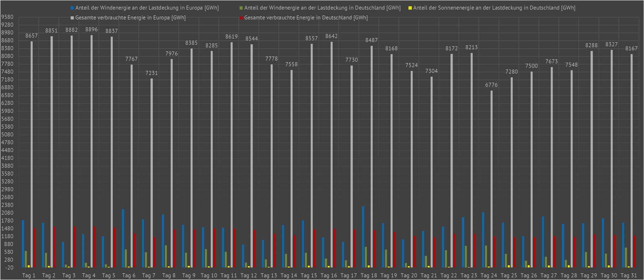This screenshot has height=280, width=644.
Task: Select the red bar for Tag 10
Action: click(x=214, y=248)
